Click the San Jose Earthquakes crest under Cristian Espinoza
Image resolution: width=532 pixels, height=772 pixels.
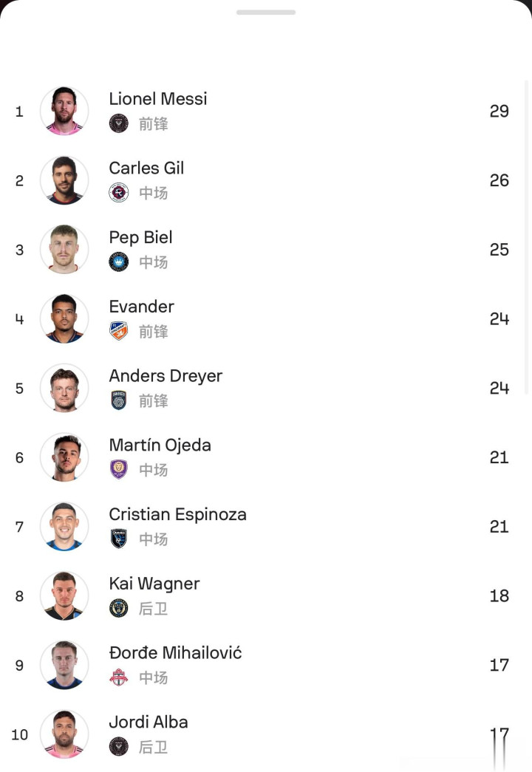coord(118,539)
